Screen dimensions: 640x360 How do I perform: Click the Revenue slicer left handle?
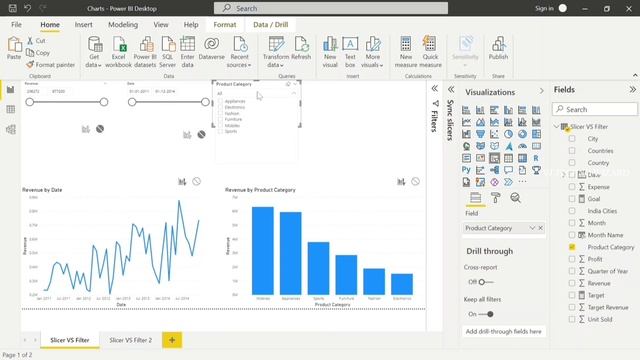click(x=30, y=102)
